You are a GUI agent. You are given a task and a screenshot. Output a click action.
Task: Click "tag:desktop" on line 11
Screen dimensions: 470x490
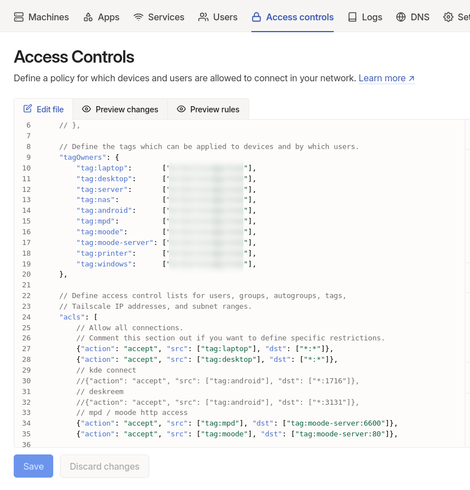click(x=104, y=178)
